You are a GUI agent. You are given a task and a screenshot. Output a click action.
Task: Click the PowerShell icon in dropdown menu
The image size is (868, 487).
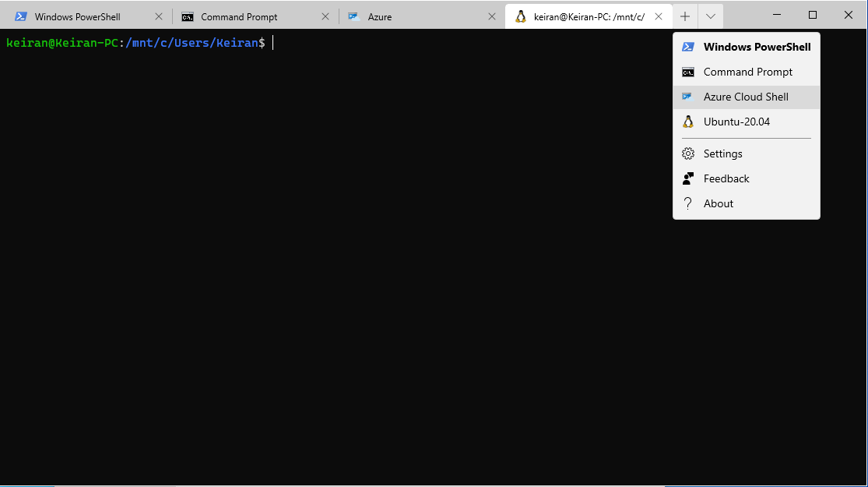(688, 47)
